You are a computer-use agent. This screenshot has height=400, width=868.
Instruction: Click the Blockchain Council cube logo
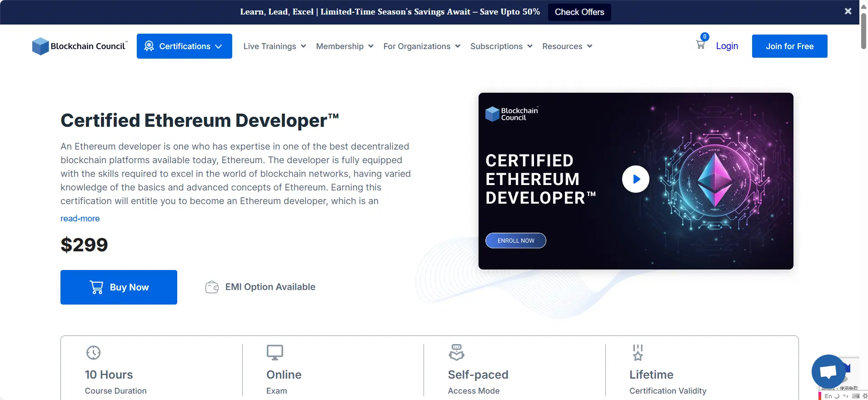[x=40, y=46]
